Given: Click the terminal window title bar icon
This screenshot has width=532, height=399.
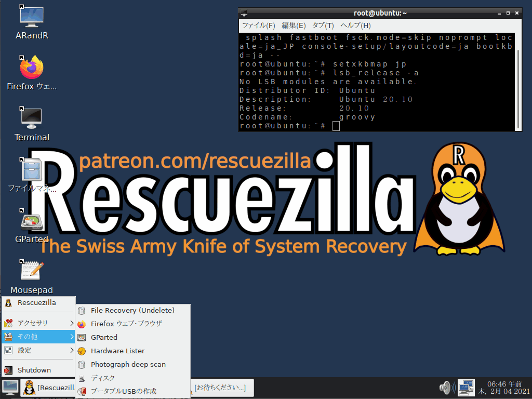Looking at the screenshot, I should pos(244,13).
